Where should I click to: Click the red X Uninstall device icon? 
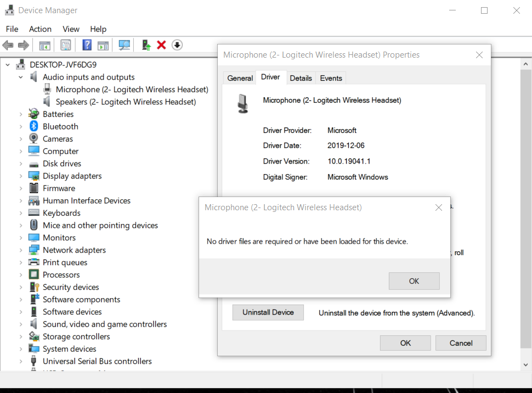coord(161,45)
